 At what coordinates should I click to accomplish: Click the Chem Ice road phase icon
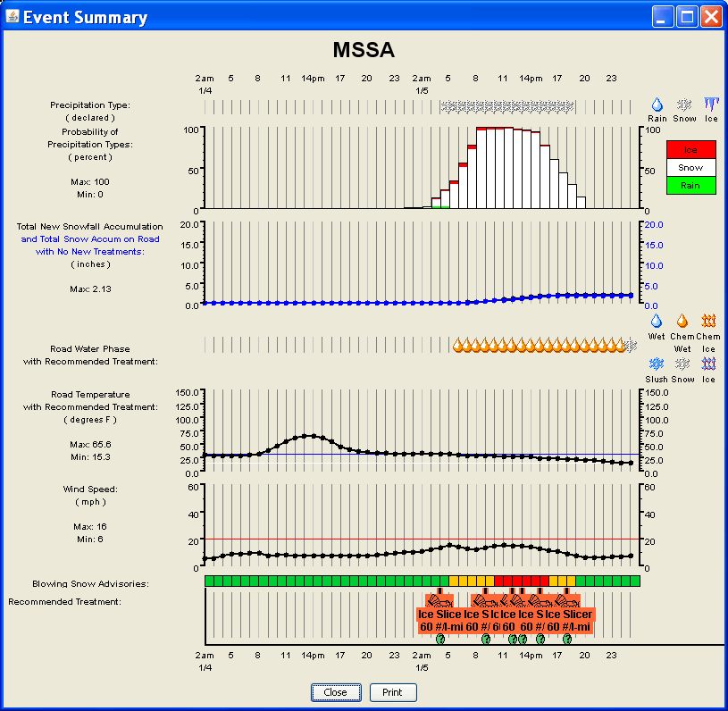click(x=709, y=322)
